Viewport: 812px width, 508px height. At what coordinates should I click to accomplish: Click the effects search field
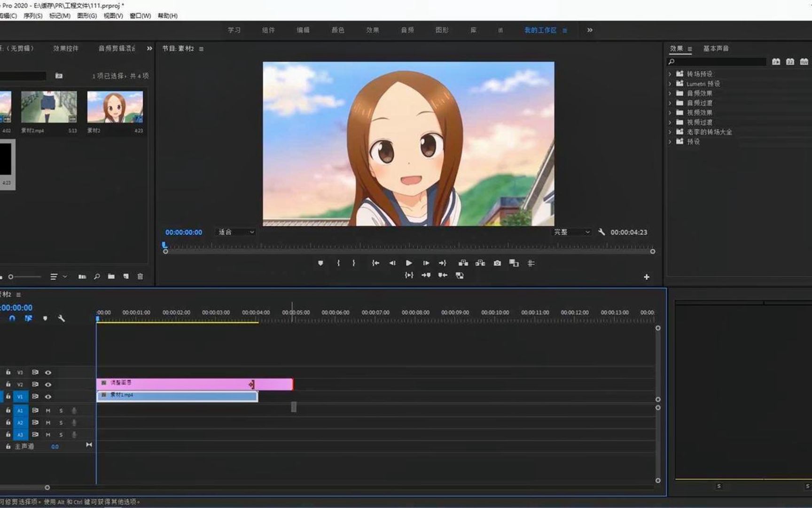click(x=717, y=62)
